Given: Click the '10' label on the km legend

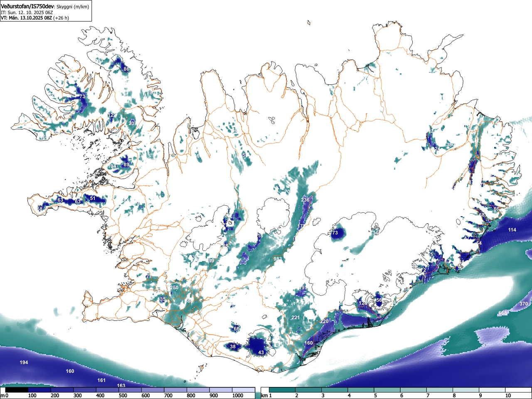Looking at the screenshot, I should click(x=508, y=396).
